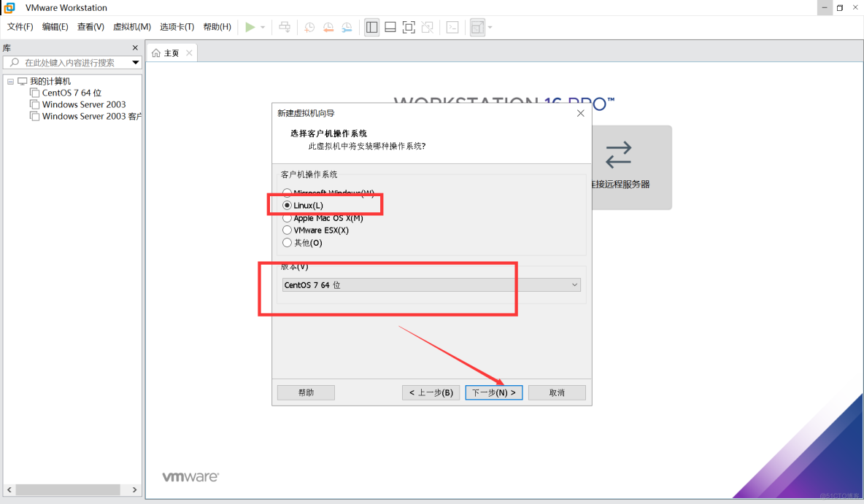Close the 库 library panel
Image resolution: width=864 pixels, height=504 pixels.
point(135,48)
